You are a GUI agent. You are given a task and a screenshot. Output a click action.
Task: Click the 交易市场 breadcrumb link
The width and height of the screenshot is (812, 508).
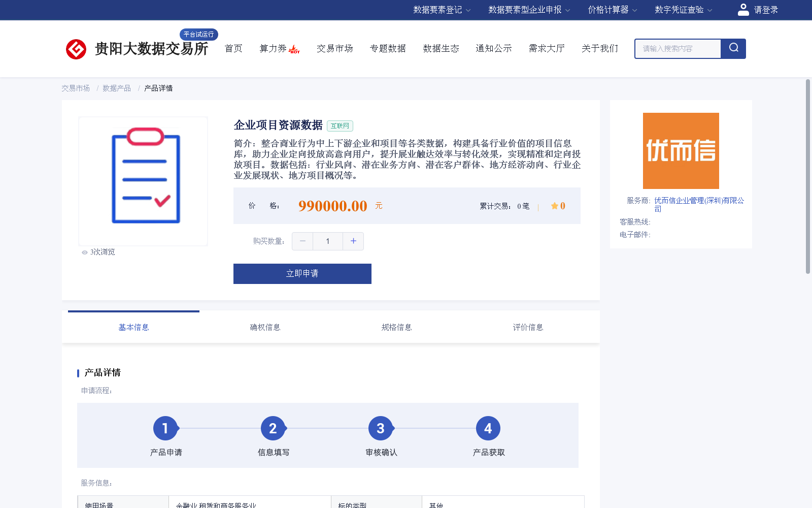(x=76, y=88)
